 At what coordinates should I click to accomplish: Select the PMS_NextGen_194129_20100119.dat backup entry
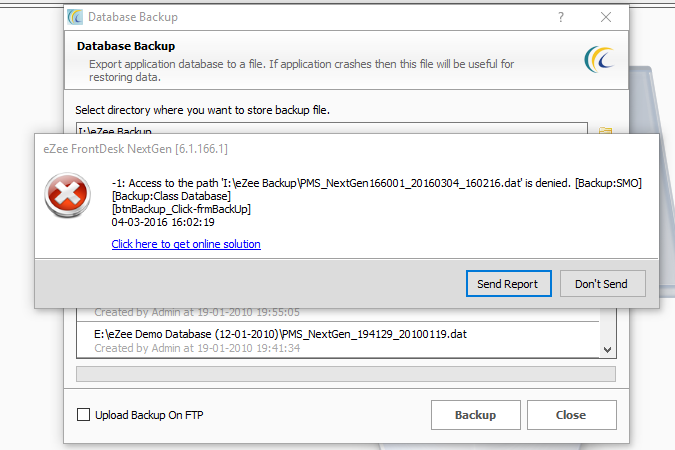(x=338, y=340)
